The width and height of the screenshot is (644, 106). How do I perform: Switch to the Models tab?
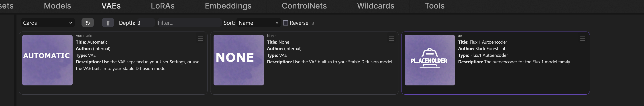pyautogui.click(x=57, y=6)
